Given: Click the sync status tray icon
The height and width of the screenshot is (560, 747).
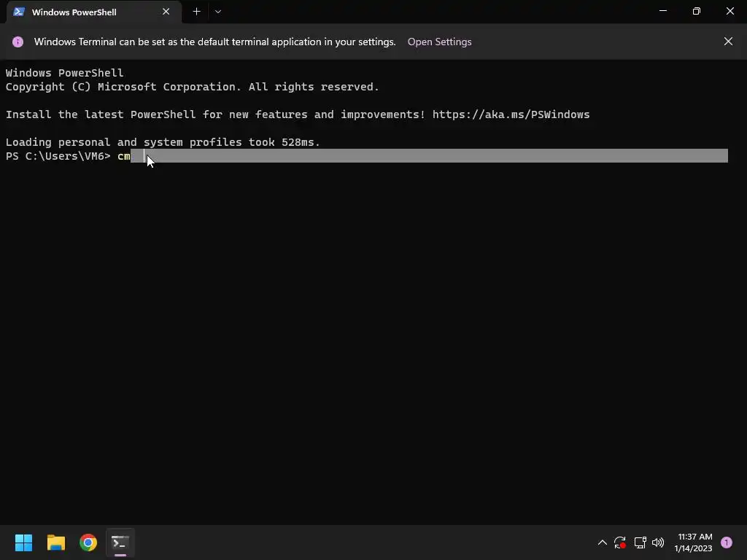Looking at the screenshot, I should click(620, 542).
